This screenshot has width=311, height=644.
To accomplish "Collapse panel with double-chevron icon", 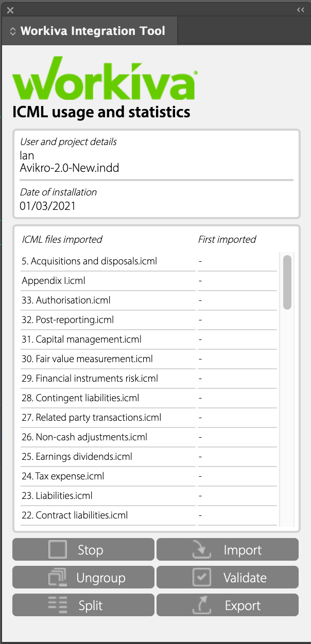I will [301, 10].
